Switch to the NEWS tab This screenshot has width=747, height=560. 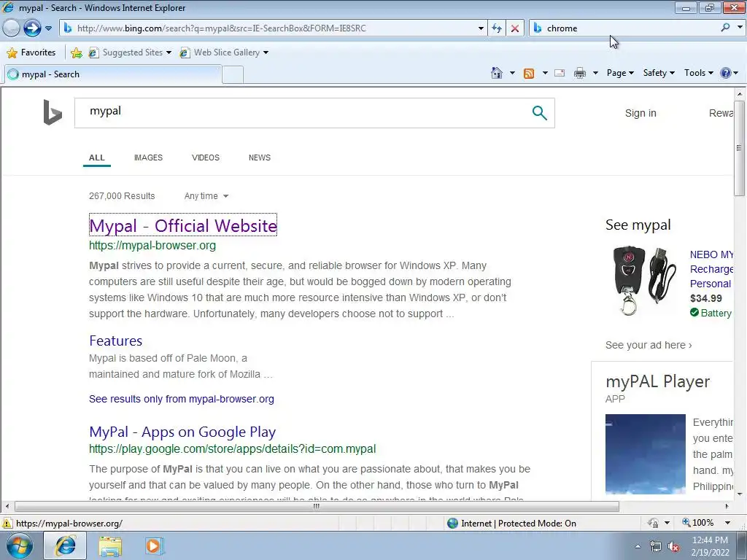[x=260, y=157]
